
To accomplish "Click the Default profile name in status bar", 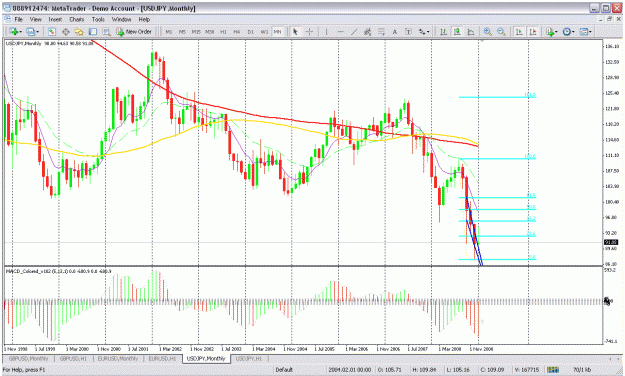I will [284, 370].
